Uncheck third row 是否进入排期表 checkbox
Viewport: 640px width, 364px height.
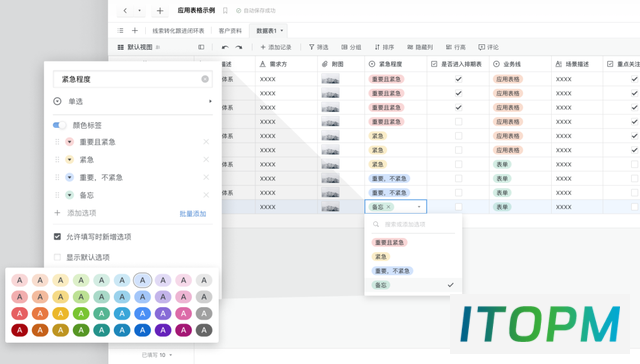point(458,107)
